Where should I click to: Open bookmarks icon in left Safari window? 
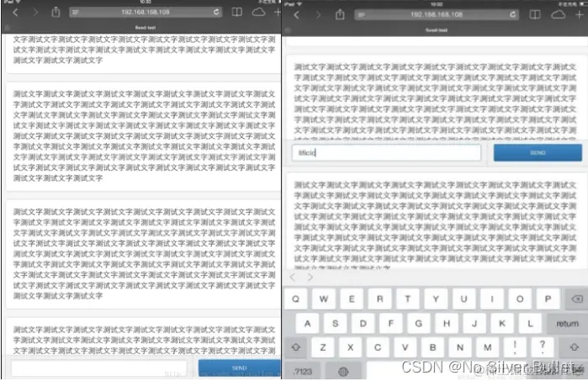(236, 13)
